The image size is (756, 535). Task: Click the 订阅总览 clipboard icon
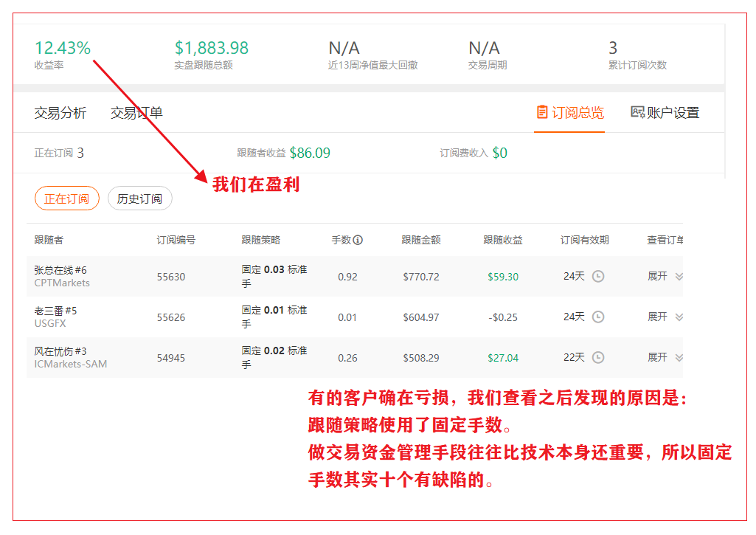542,112
